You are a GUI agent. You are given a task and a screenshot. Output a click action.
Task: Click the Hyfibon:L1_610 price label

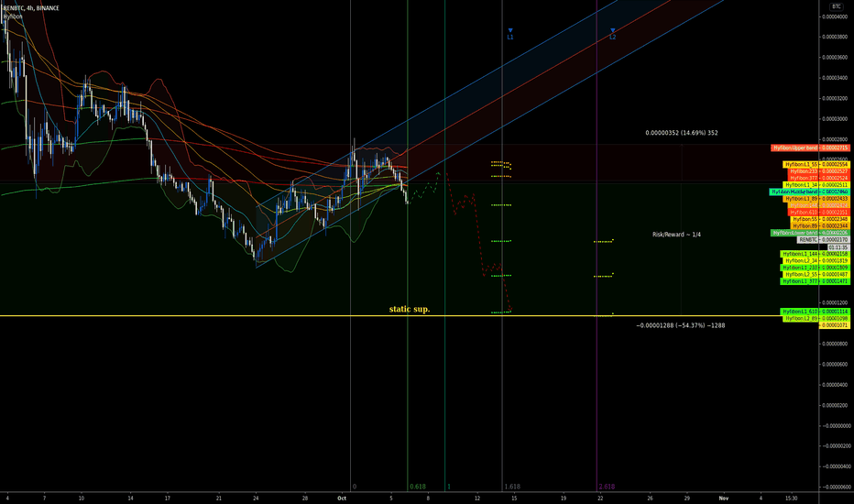(x=816, y=312)
